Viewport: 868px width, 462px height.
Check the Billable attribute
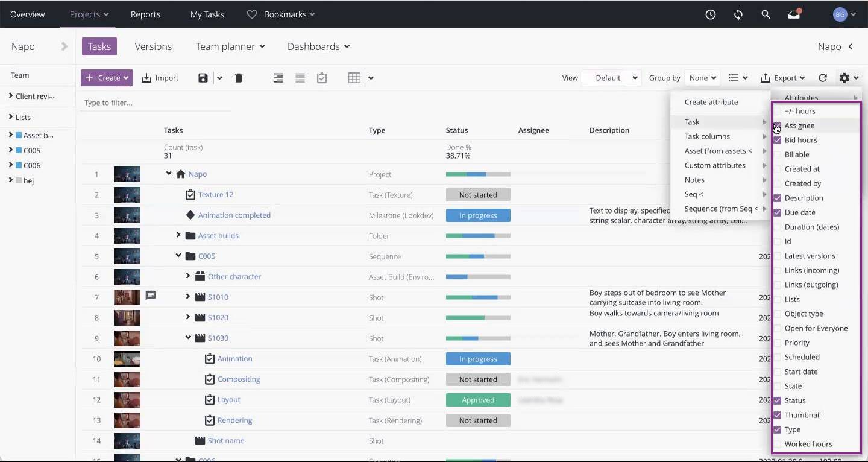coord(778,154)
